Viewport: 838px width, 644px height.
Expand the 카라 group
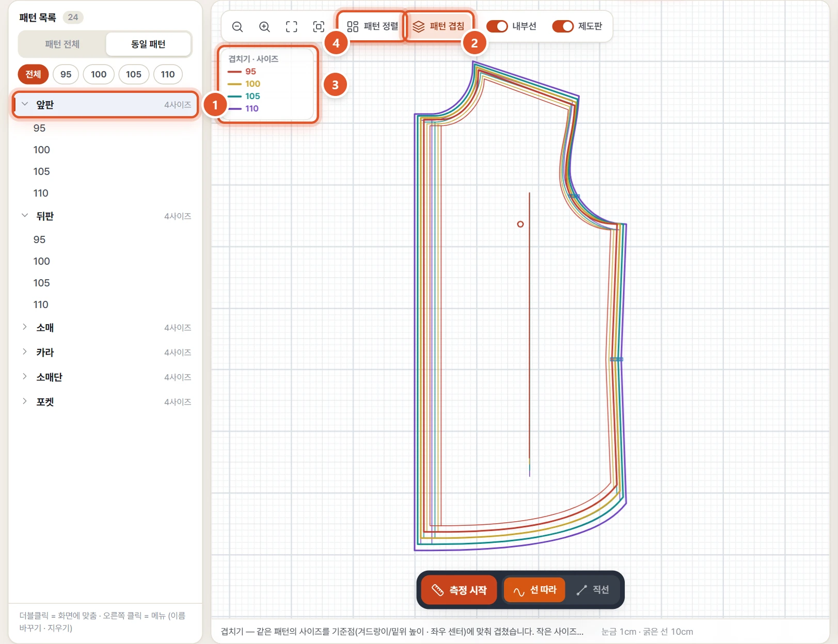[x=106, y=352]
